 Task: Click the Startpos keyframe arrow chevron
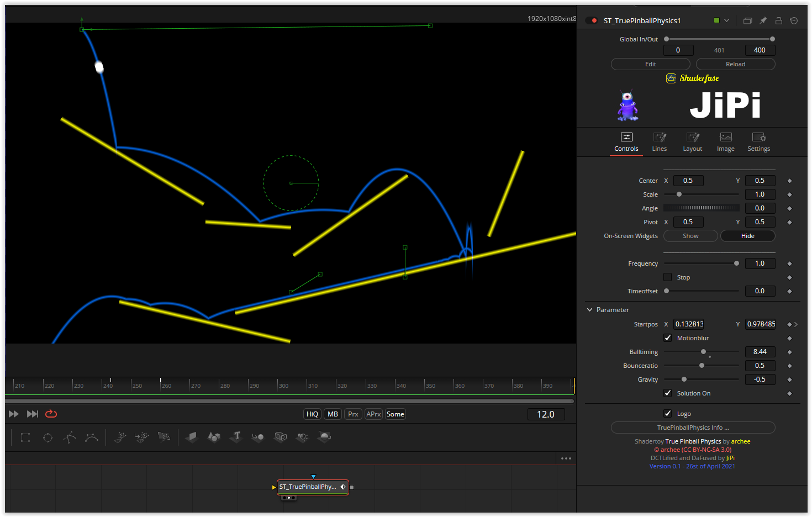coord(796,324)
